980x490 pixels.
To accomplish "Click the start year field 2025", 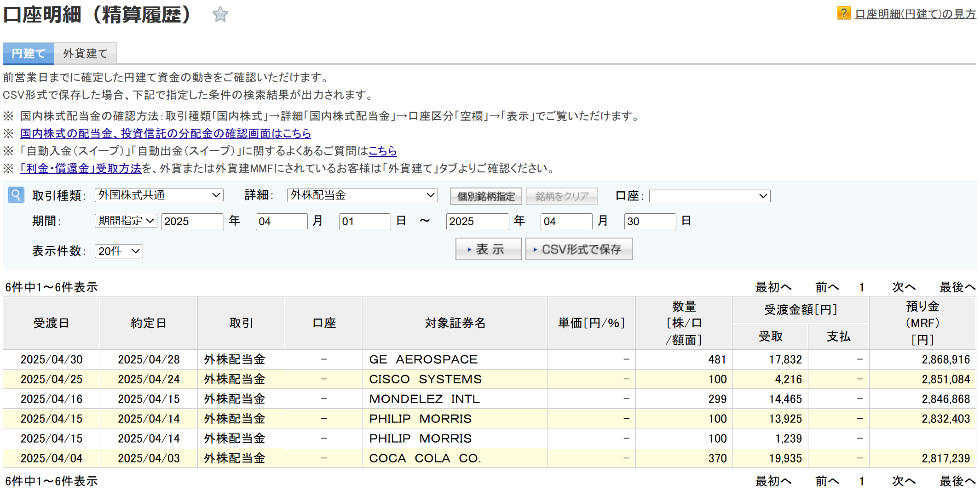I will (x=192, y=222).
